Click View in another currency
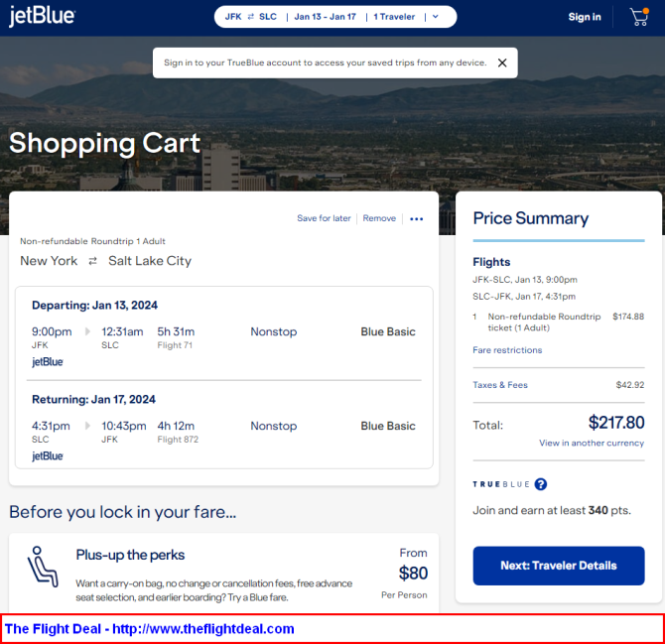The width and height of the screenshot is (665, 644). (592, 443)
